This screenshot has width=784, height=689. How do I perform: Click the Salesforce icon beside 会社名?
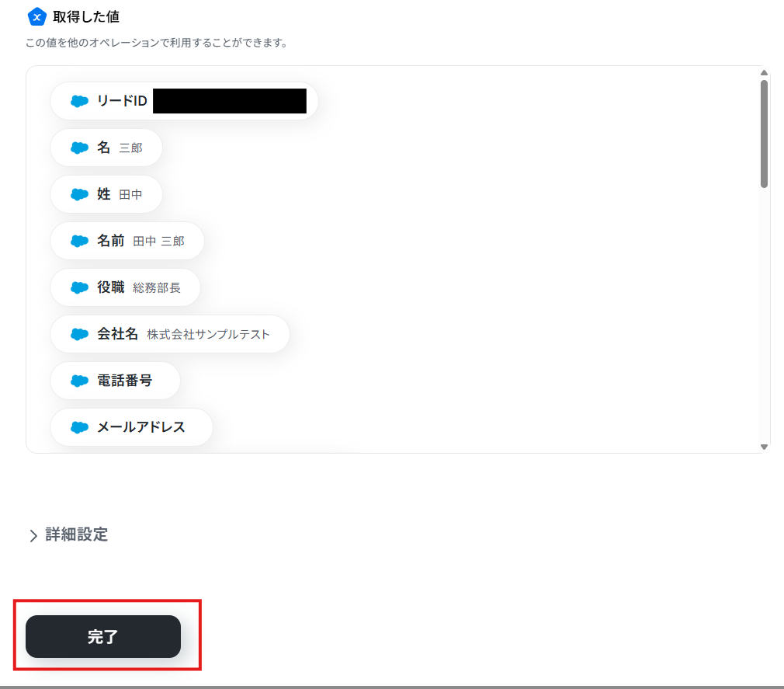click(79, 334)
